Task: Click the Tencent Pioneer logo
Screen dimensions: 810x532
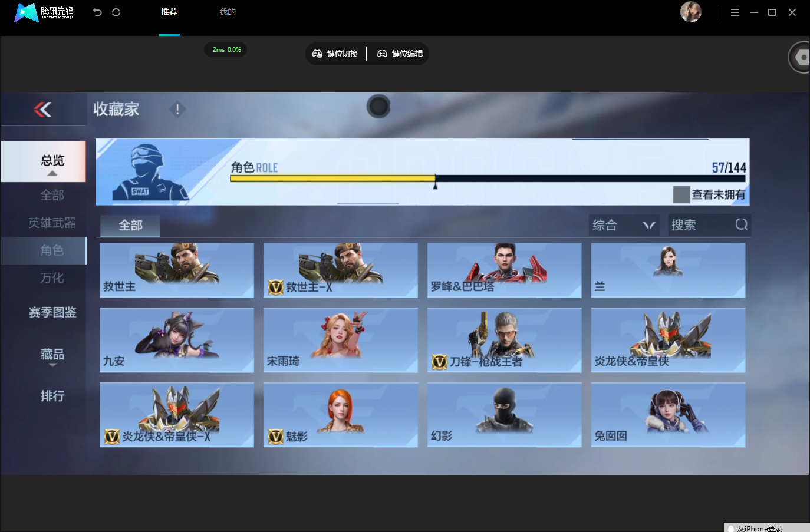Action: tap(44, 12)
